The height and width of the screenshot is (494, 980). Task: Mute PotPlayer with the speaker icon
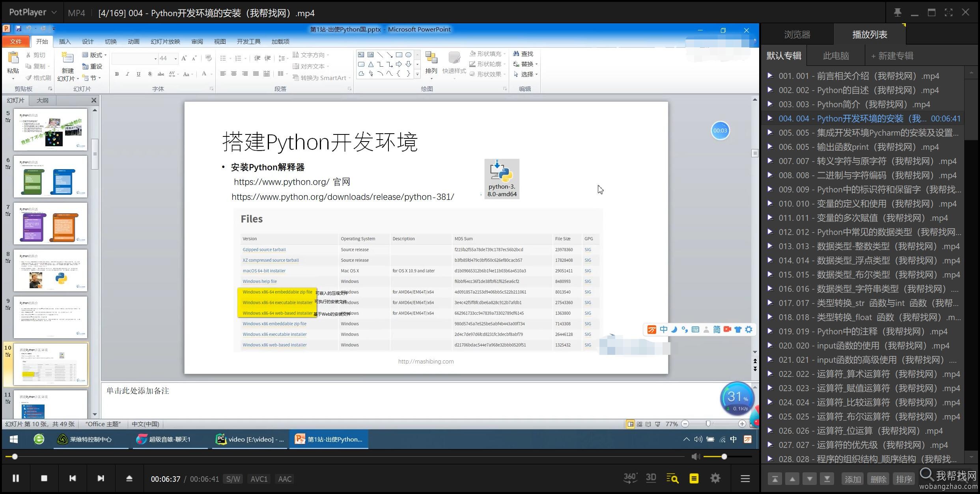click(695, 457)
